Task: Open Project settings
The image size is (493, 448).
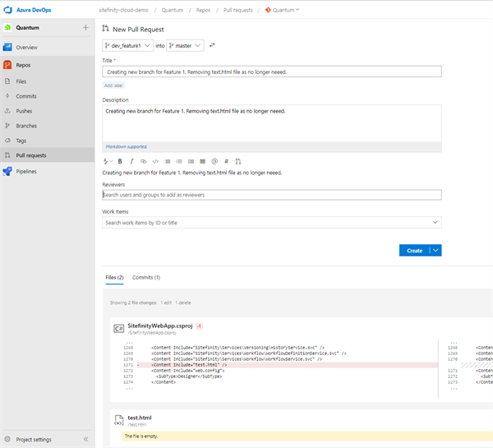Action: tap(34, 440)
